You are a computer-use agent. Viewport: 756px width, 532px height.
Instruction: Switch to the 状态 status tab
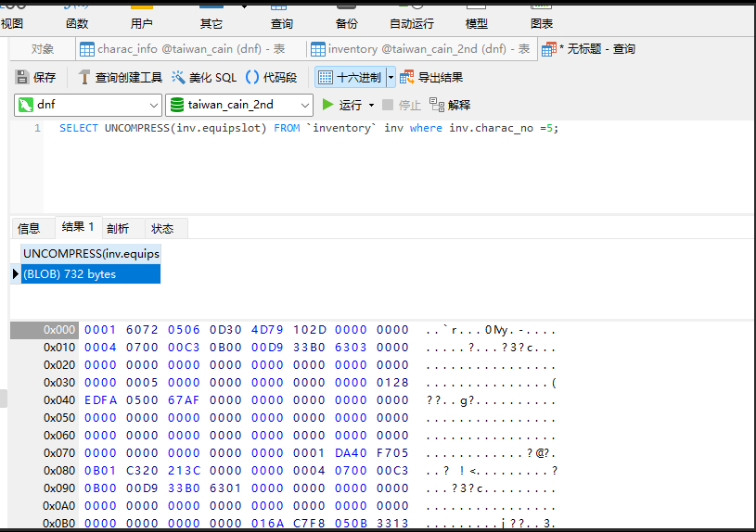(162, 228)
